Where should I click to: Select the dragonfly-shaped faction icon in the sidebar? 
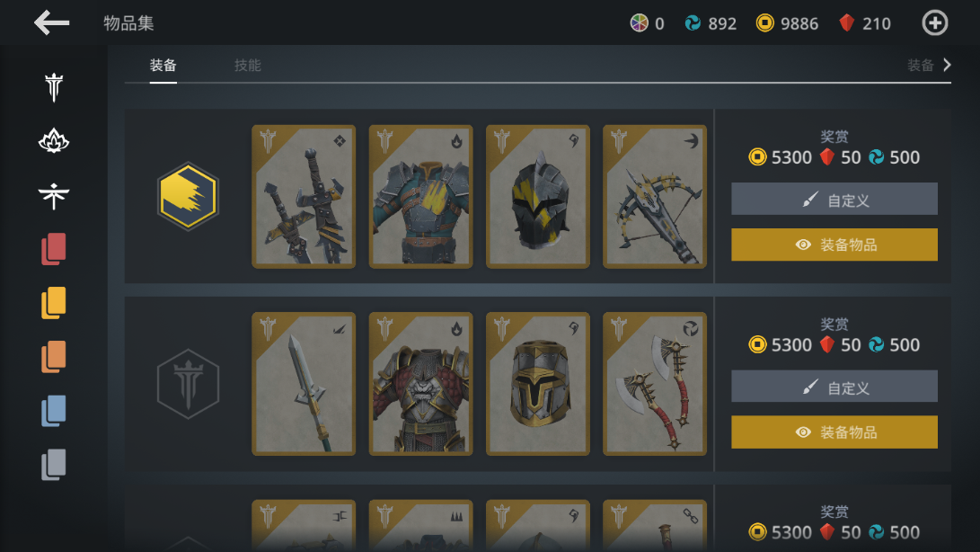coord(54,195)
